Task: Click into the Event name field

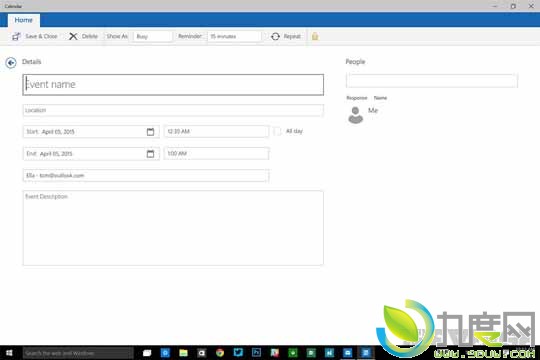Action: 173,84
